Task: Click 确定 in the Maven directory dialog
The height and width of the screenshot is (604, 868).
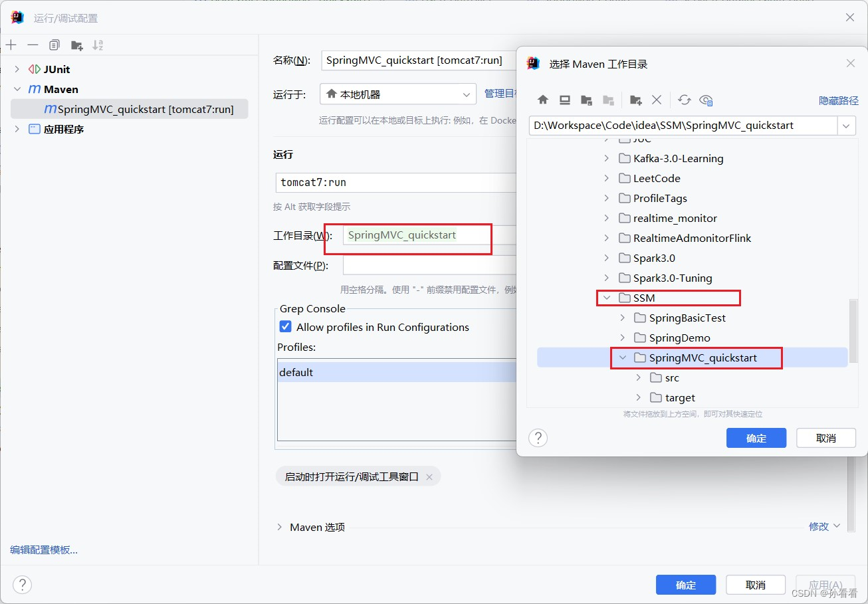Action: [756, 438]
